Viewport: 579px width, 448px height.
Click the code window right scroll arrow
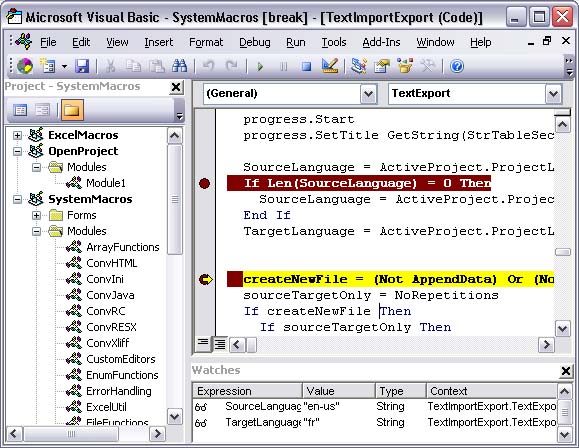coord(546,345)
